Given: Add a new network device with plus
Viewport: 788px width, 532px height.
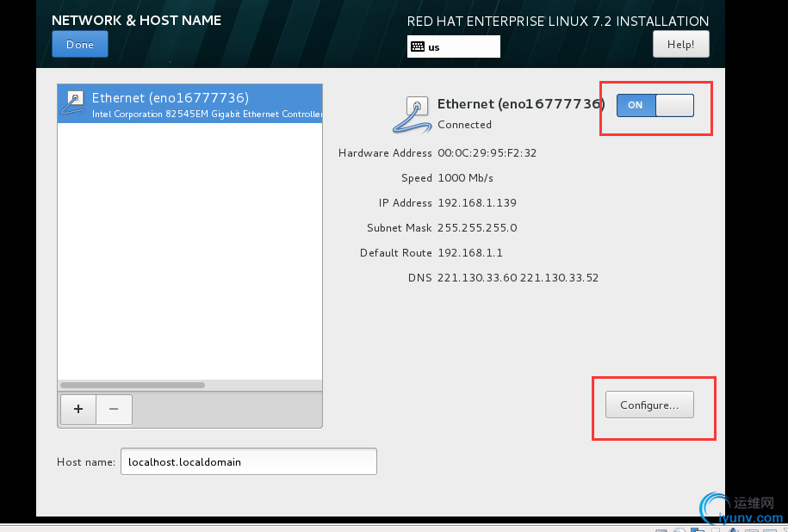Looking at the screenshot, I should tap(78, 409).
